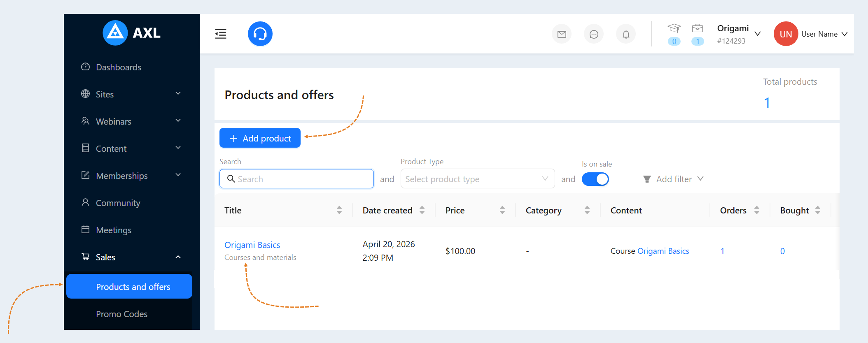Click the #124293 account ID
This screenshot has width=868, height=343.
tap(731, 41)
